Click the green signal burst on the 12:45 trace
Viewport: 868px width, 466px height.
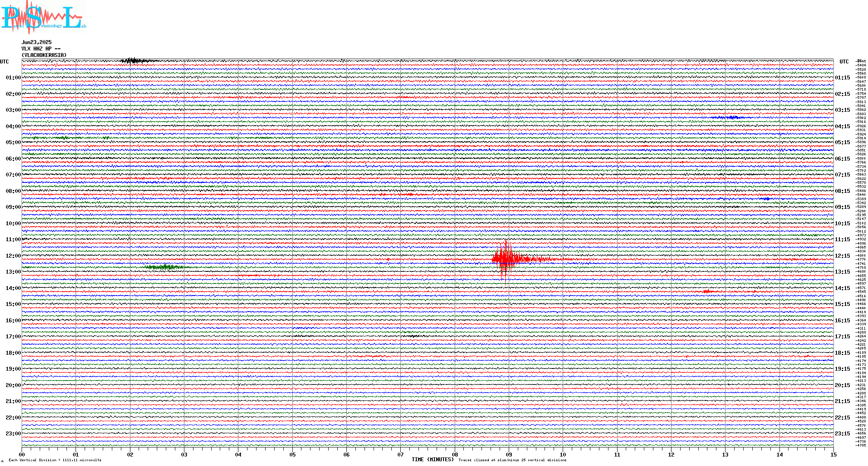pyautogui.click(x=165, y=267)
